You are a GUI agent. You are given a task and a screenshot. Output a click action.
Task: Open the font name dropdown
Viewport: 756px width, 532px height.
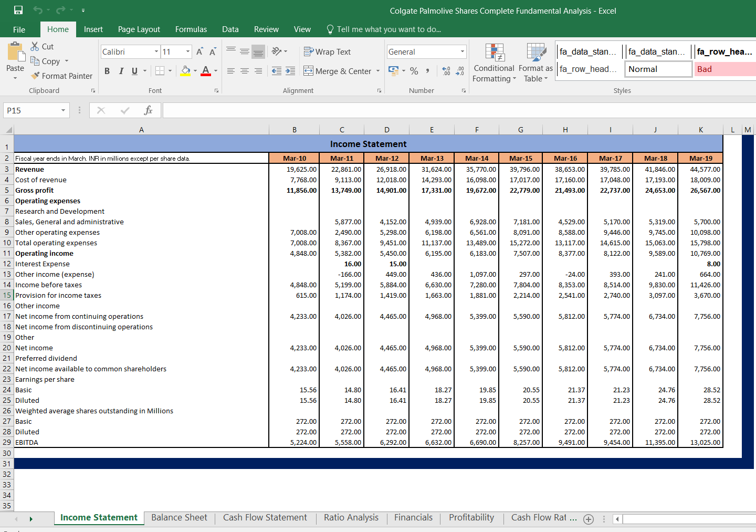click(156, 51)
